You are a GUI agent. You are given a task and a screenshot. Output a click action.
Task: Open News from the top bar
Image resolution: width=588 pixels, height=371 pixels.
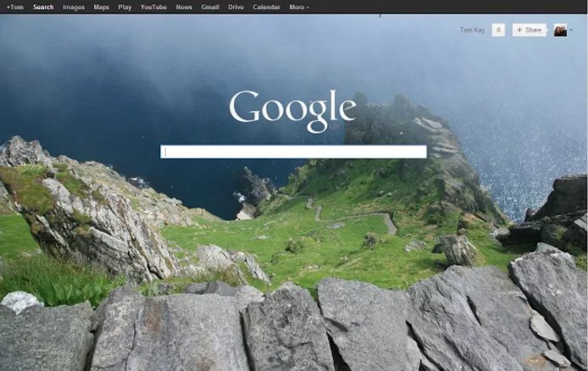pyautogui.click(x=184, y=7)
